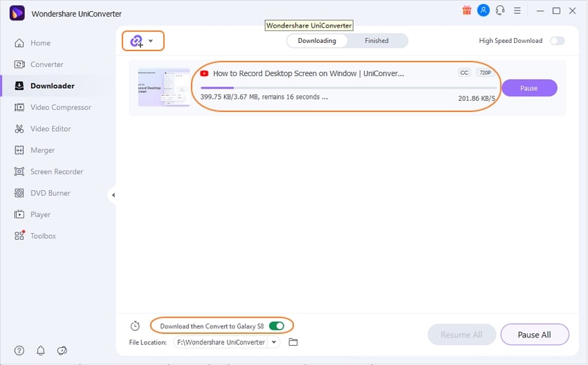
Task: Expand the add-download dropdown arrow
Action: 151,41
